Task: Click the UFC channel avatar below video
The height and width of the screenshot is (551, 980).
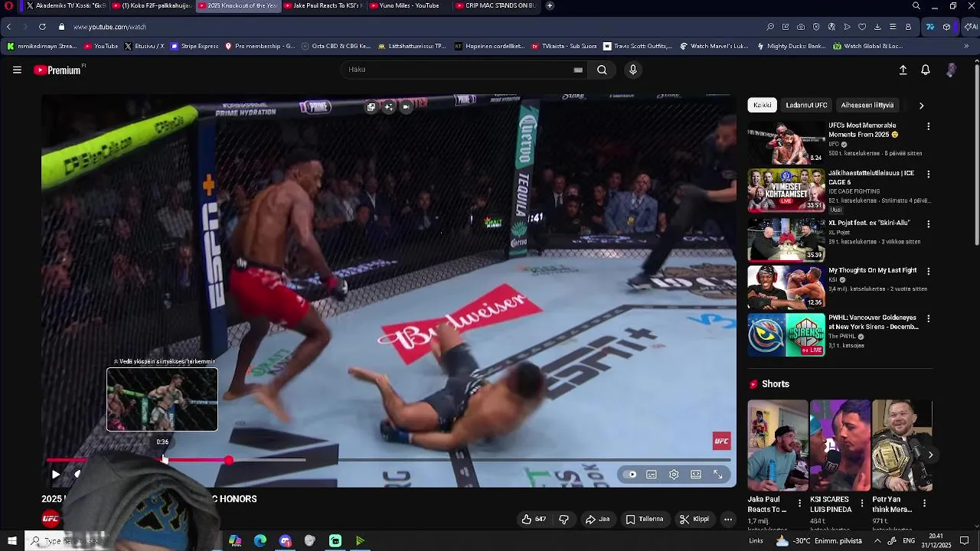Action: point(51,519)
